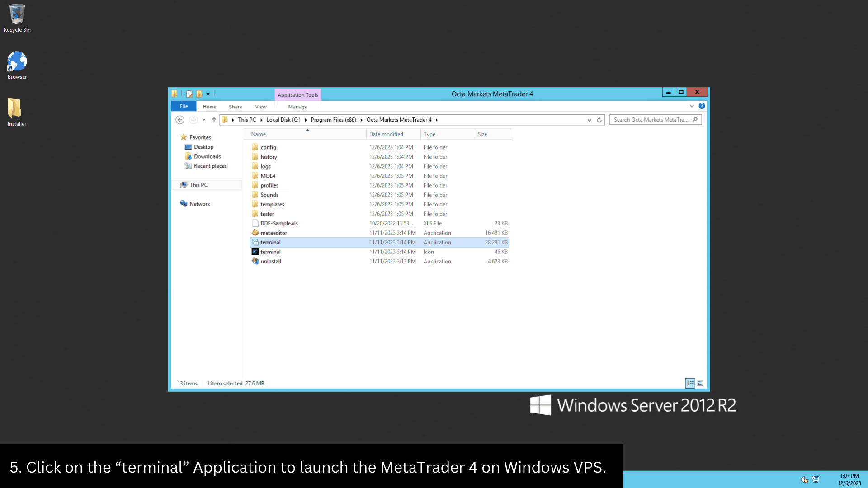Expand Customize Quick Access Toolbar dropdown
The image size is (868, 488).
208,94
